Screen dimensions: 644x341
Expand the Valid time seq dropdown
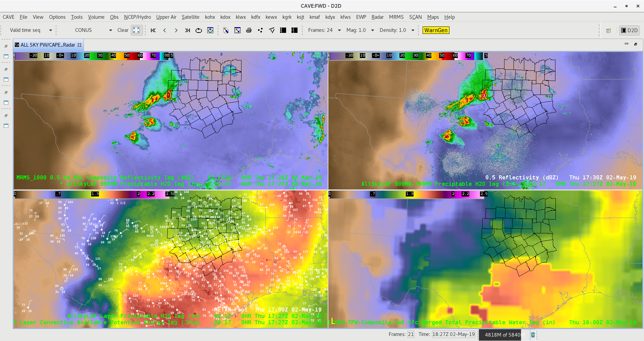(x=51, y=30)
